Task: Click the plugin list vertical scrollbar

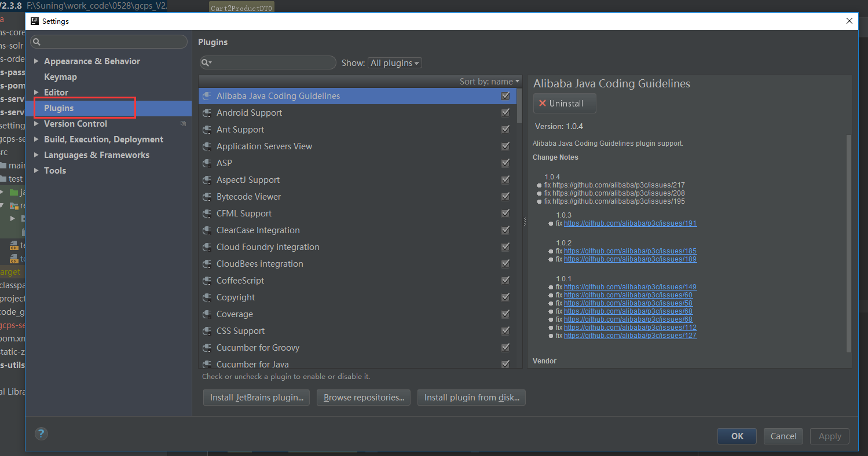Action: pos(519,105)
